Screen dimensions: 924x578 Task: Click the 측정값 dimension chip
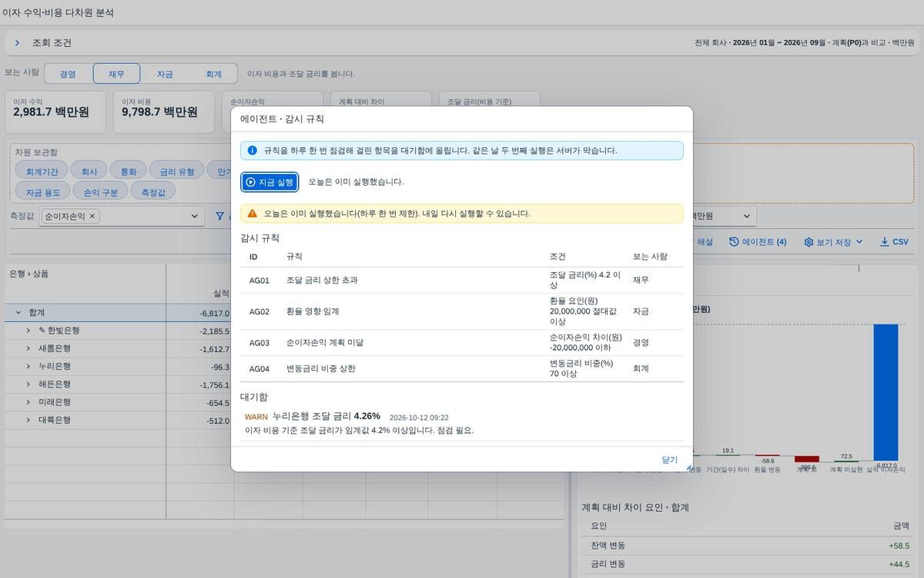[153, 192]
